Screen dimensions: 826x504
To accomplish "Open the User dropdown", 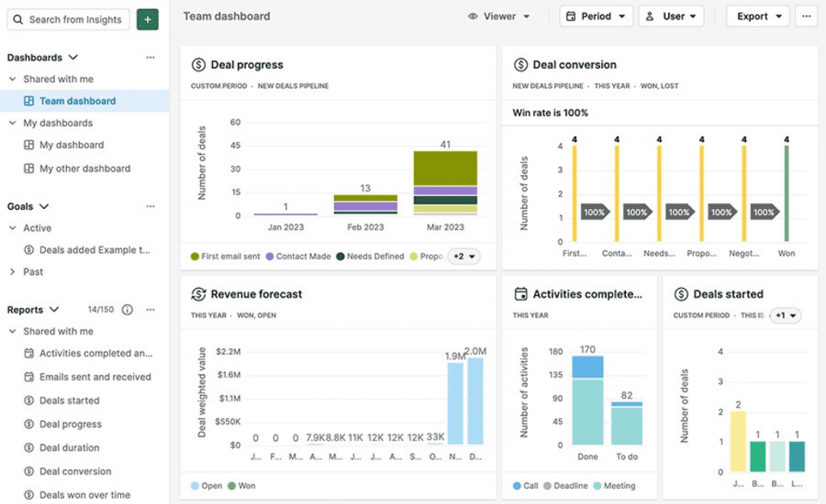I will click(x=671, y=15).
